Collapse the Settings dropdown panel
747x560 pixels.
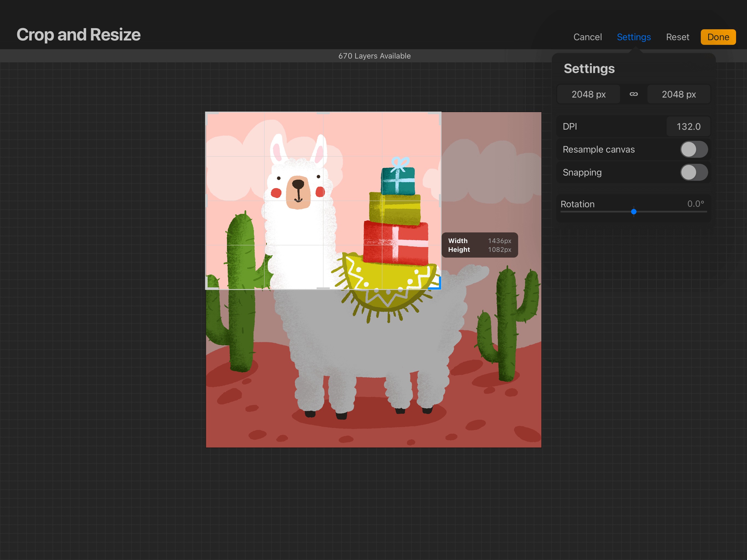coord(634,37)
